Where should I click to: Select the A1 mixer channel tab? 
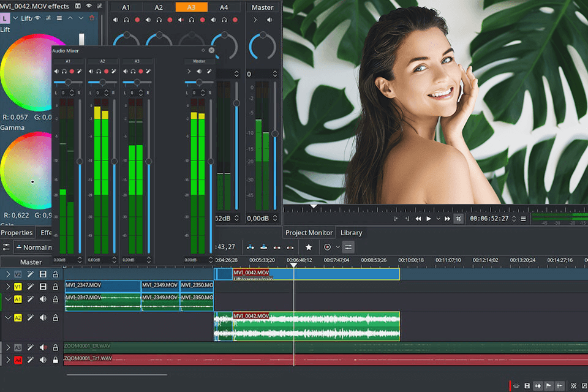pos(126,7)
